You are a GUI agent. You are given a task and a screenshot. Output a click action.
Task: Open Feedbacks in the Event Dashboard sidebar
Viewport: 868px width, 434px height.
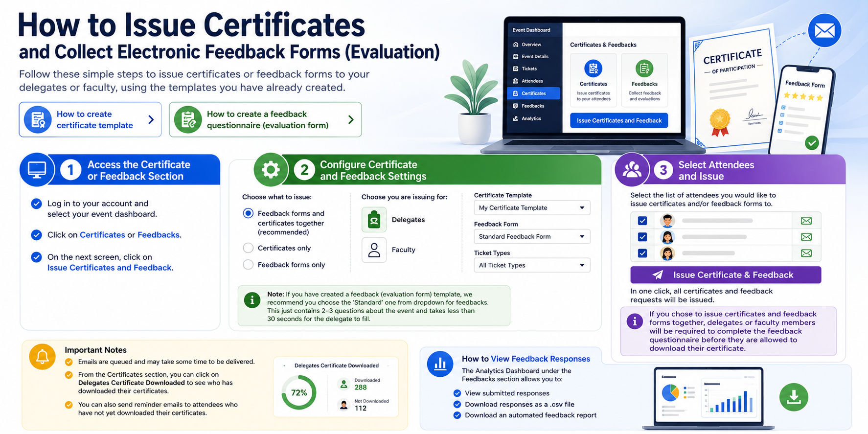coord(532,106)
